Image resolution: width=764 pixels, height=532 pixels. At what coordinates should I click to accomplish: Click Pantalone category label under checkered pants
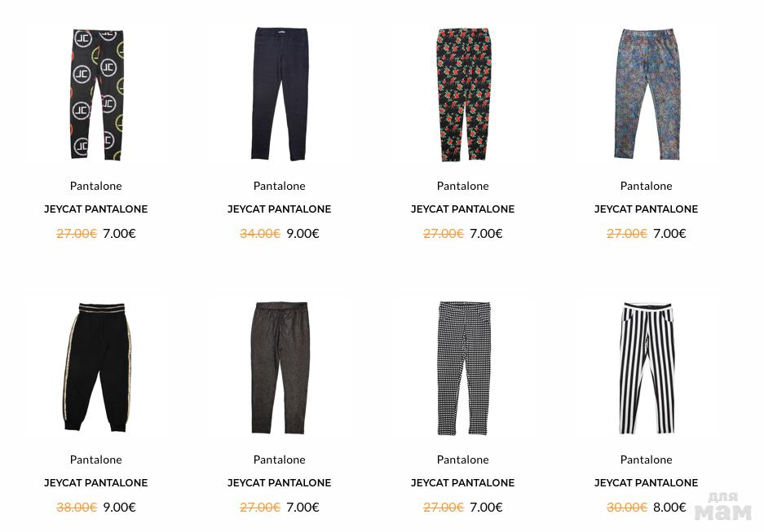click(x=463, y=459)
